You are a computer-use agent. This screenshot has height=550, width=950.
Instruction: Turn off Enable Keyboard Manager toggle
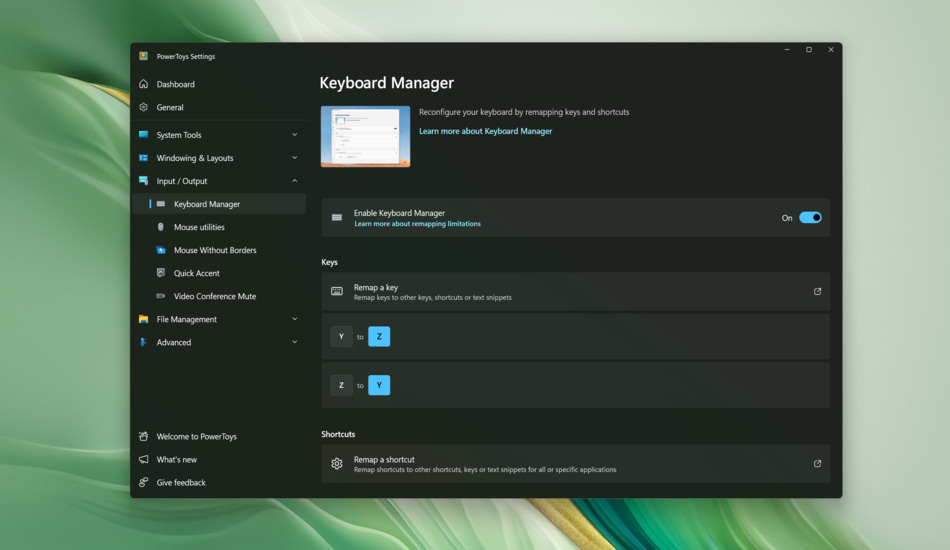[810, 218]
